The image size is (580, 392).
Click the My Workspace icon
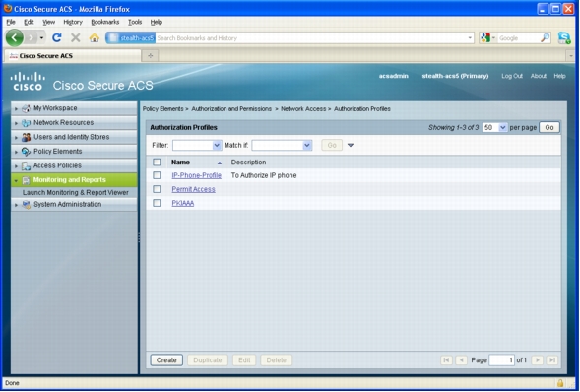tap(26, 108)
